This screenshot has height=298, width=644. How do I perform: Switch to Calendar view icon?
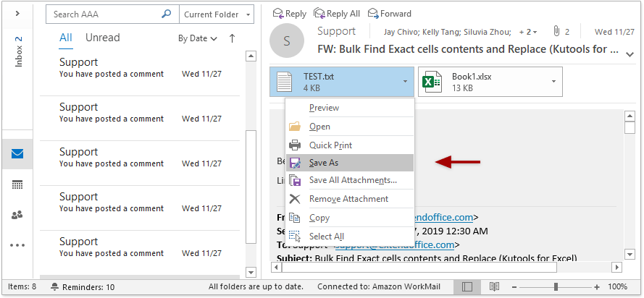point(17,184)
